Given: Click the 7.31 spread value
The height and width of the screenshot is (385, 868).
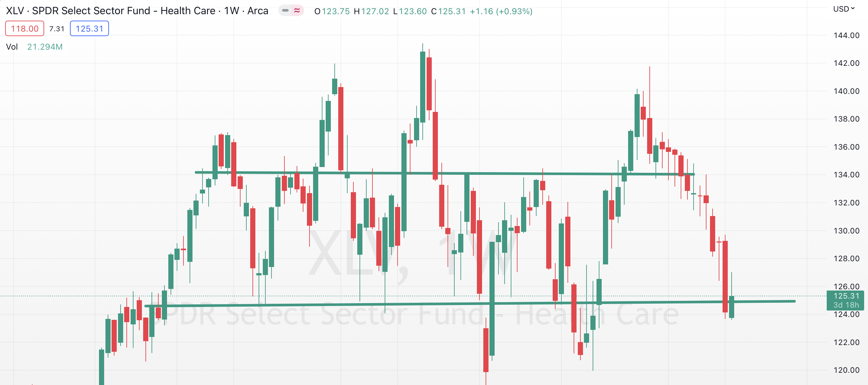Looking at the screenshot, I should pyautogui.click(x=57, y=29).
